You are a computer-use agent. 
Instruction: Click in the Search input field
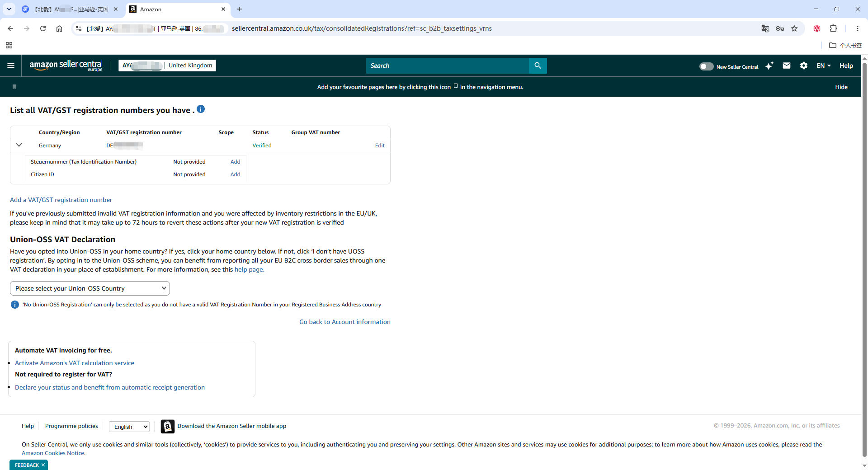pyautogui.click(x=448, y=66)
